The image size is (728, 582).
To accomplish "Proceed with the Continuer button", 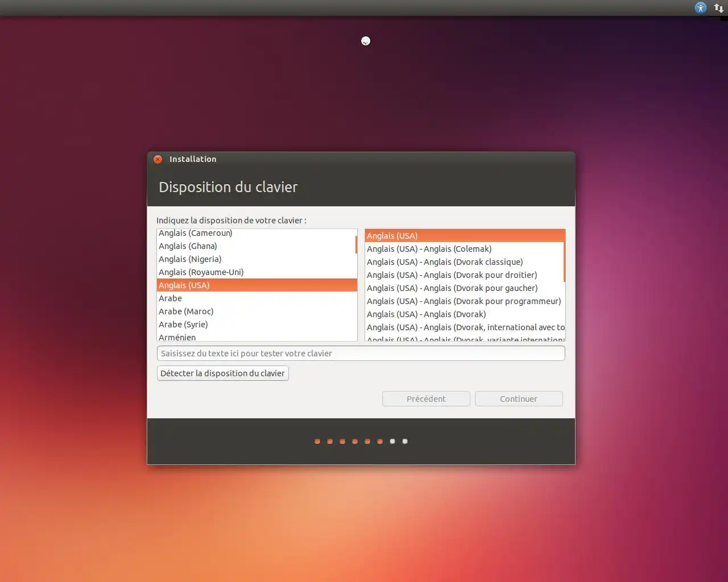I will (x=519, y=399).
